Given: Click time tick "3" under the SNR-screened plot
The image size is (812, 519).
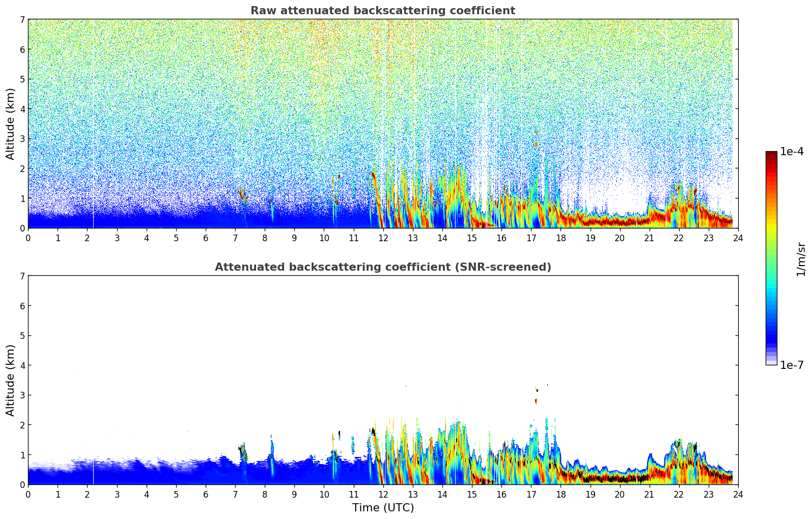Looking at the screenshot, I should click(x=117, y=494).
